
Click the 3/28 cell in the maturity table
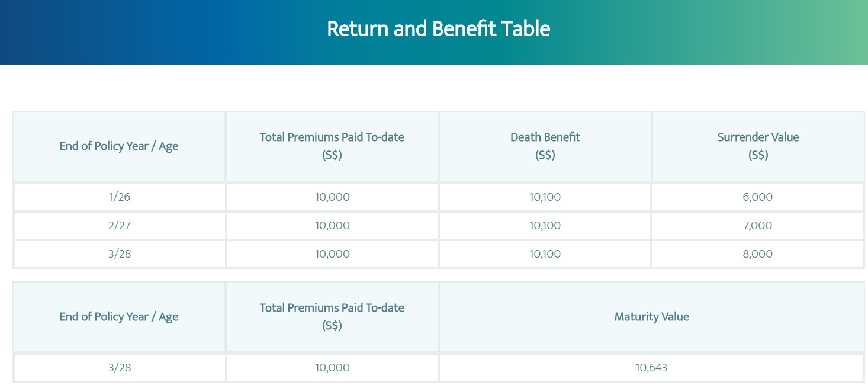click(x=119, y=368)
